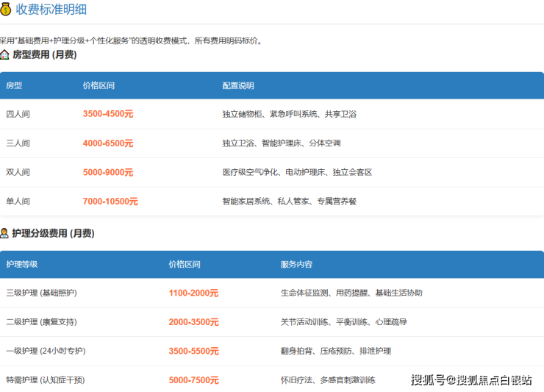Click the 服务内容 column header
The image size is (544, 392).
[296, 264]
